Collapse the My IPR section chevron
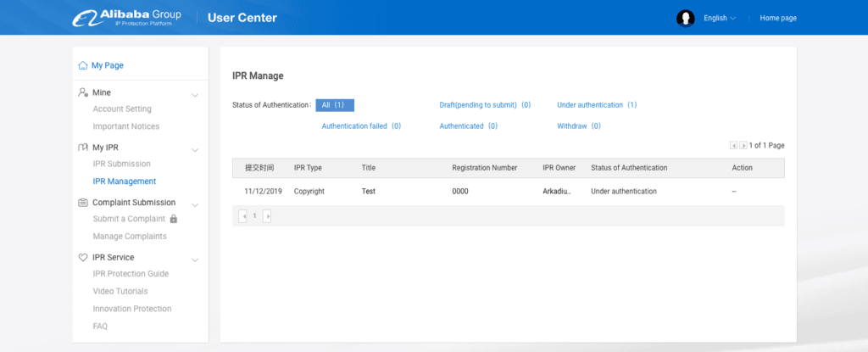The height and width of the screenshot is (352, 868). pos(195,149)
